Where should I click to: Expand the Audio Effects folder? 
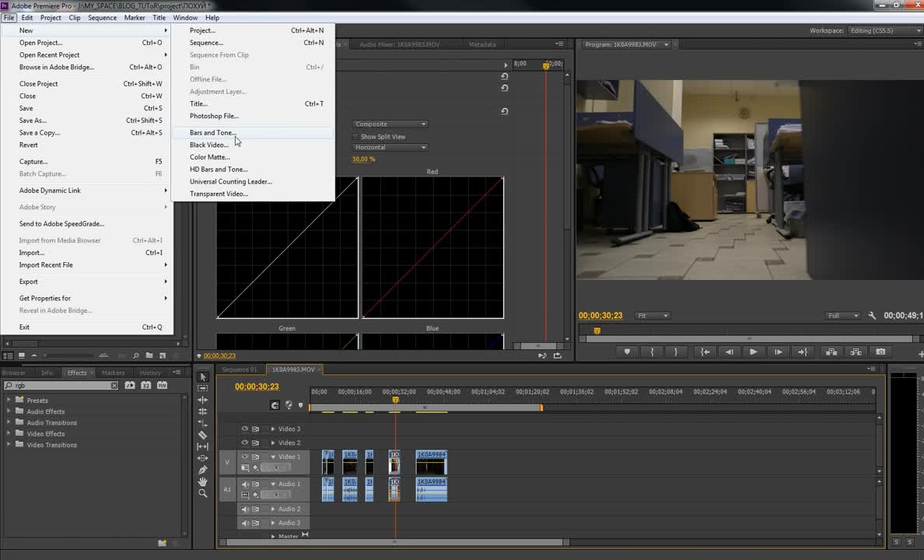[x=9, y=411]
